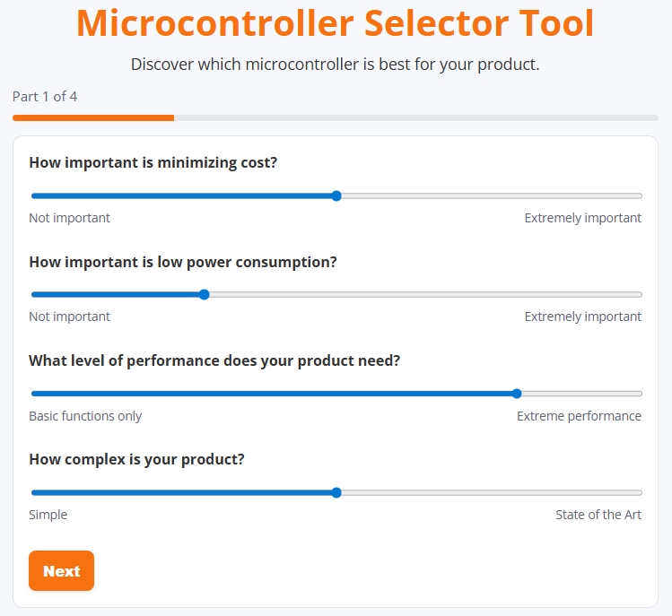Click 'Not important' under the power consumption slider
This screenshot has height=616, width=672.
[70, 317]
